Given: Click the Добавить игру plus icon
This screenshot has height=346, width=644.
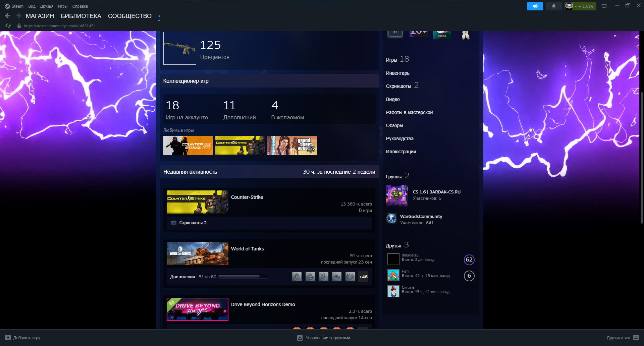Looking at the screenshot, I should pyautogui.click(x=8, y=338).
